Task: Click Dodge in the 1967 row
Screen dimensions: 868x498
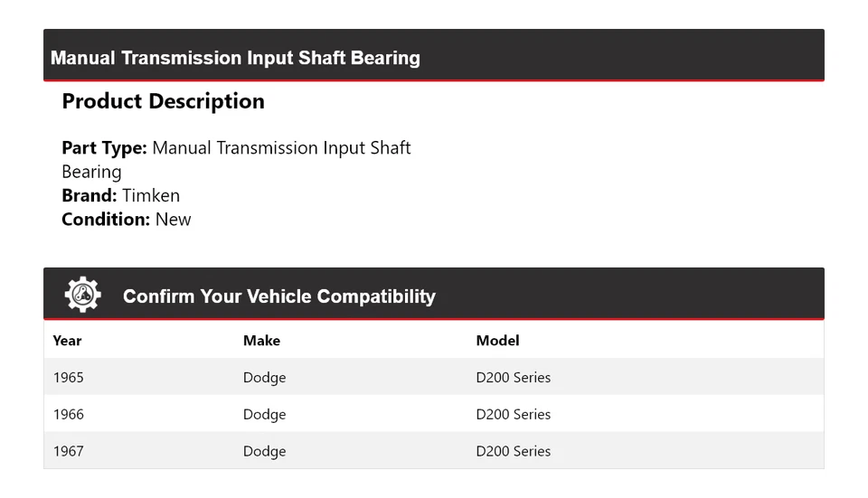Action: point(264,451)
